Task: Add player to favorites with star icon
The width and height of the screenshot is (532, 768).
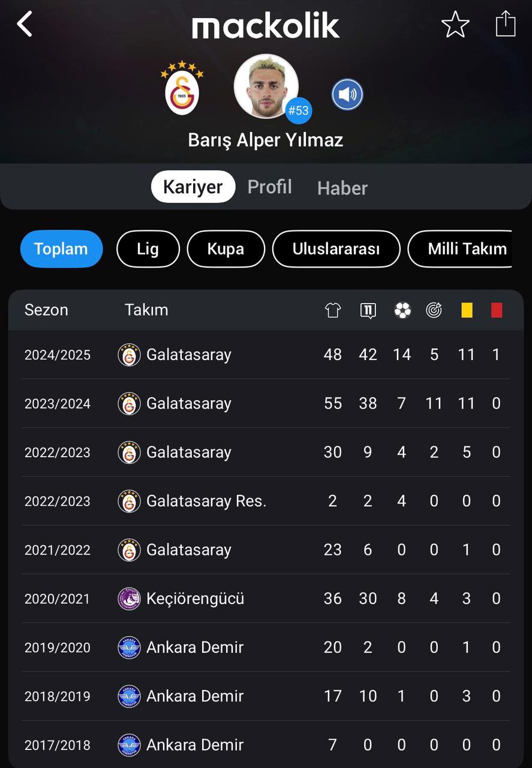Action: 455,25
